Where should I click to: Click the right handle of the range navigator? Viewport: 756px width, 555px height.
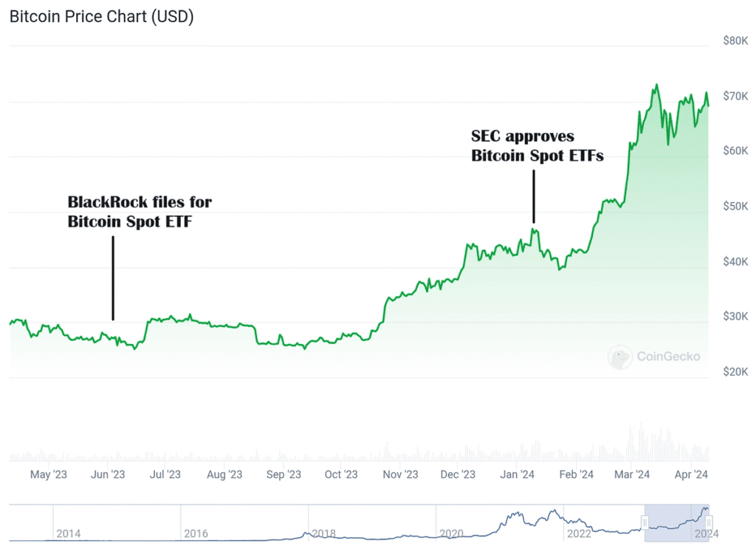click(708, 523)
